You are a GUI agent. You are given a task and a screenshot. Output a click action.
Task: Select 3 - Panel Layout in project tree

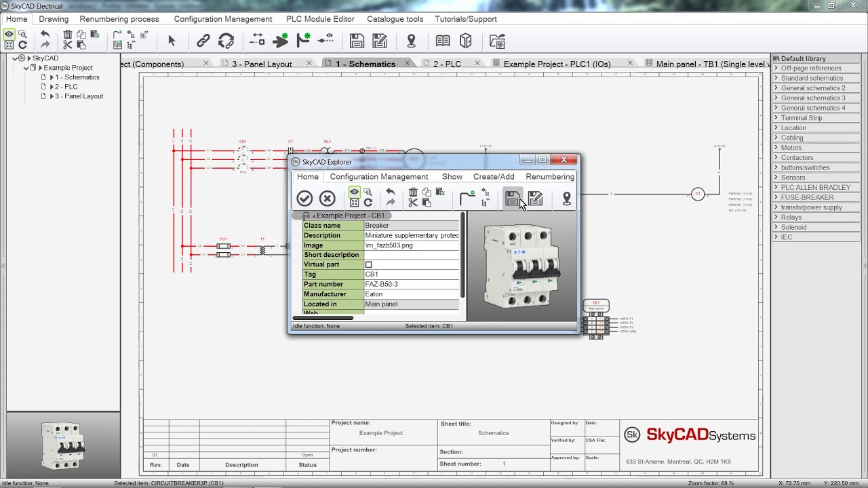click(x=79, y=96)
